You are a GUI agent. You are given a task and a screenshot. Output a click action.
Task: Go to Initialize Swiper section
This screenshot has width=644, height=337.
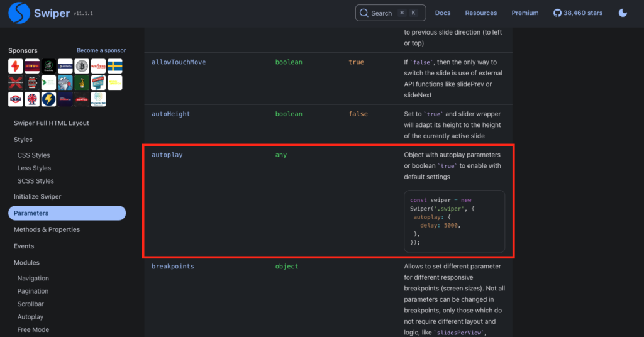click(x=37, y=197)
